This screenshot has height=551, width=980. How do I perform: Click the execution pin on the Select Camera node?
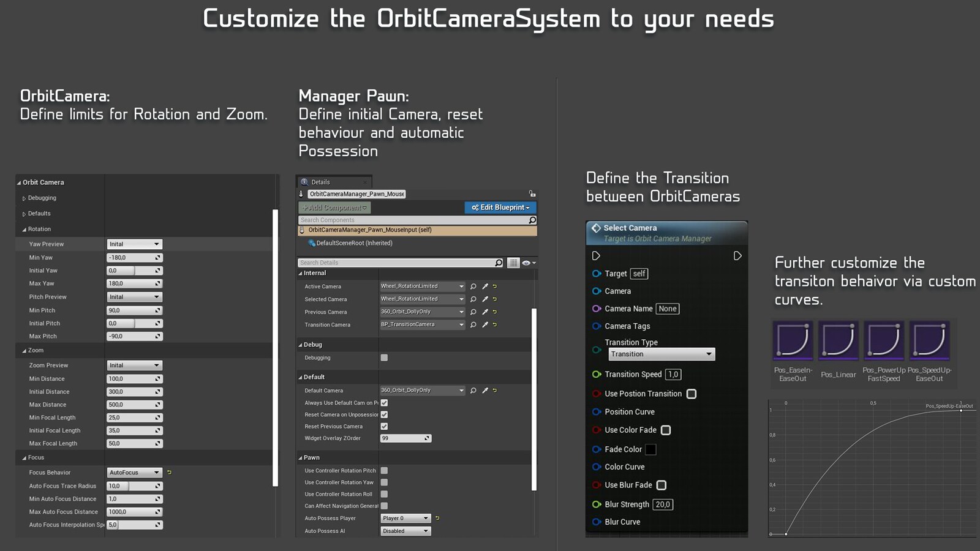pos(596,256)
